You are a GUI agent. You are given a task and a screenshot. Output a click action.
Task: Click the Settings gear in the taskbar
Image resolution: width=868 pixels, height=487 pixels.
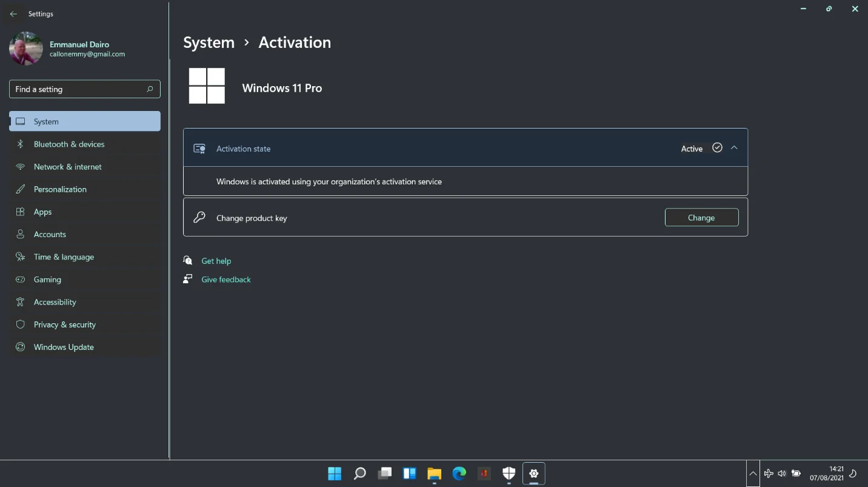(x=533, y=474)
